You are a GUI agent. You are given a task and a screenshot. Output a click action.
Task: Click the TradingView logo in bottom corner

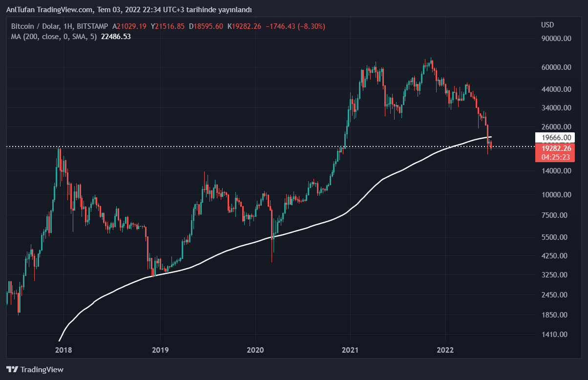[35, 370]
